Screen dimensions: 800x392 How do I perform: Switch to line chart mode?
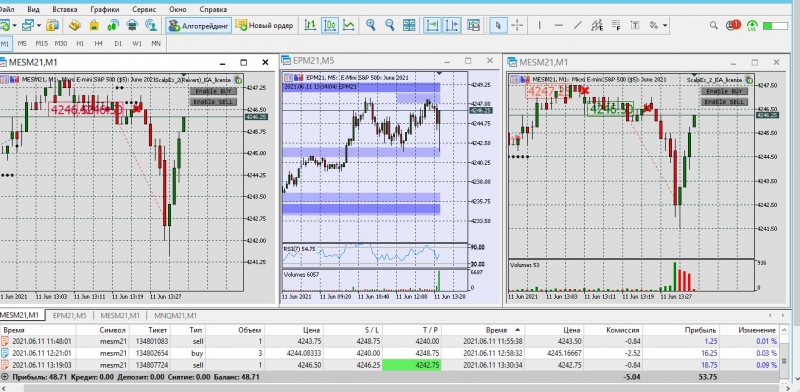[349, 25]
